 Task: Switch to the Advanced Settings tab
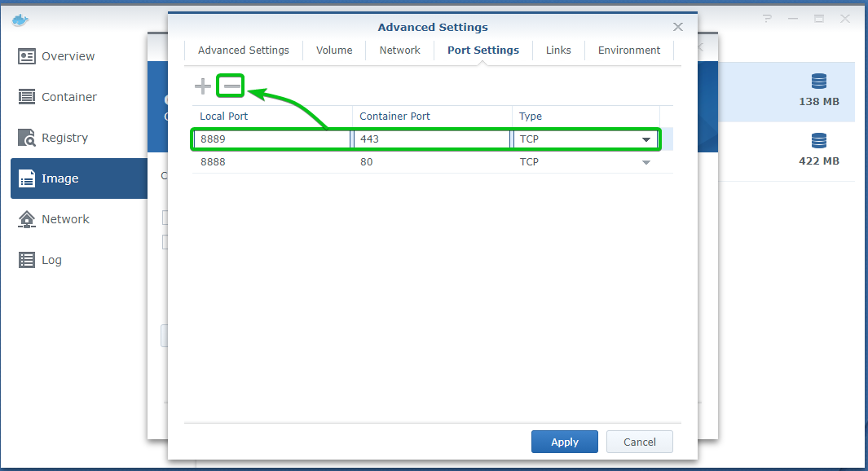(244, 50)
